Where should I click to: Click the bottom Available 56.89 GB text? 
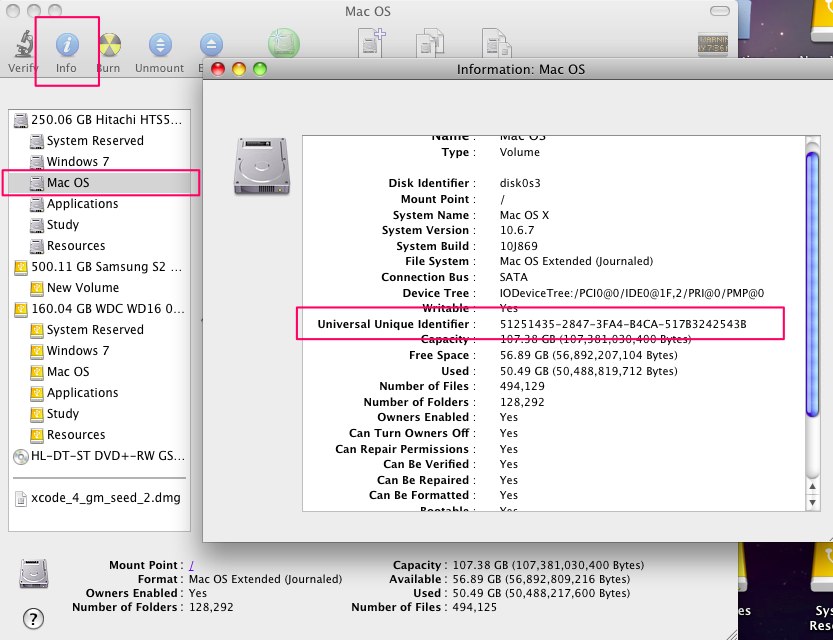pos(541,579)
